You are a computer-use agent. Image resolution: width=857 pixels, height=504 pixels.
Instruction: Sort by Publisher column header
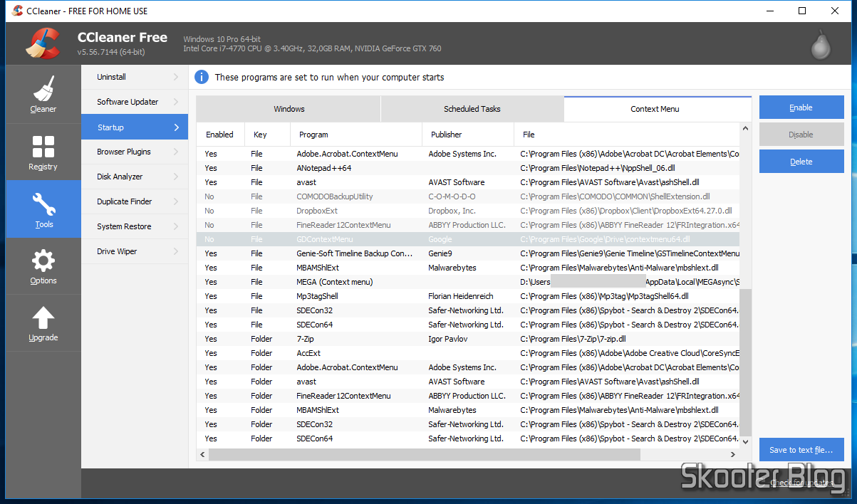pyautogui.click(x=468, y=135)
